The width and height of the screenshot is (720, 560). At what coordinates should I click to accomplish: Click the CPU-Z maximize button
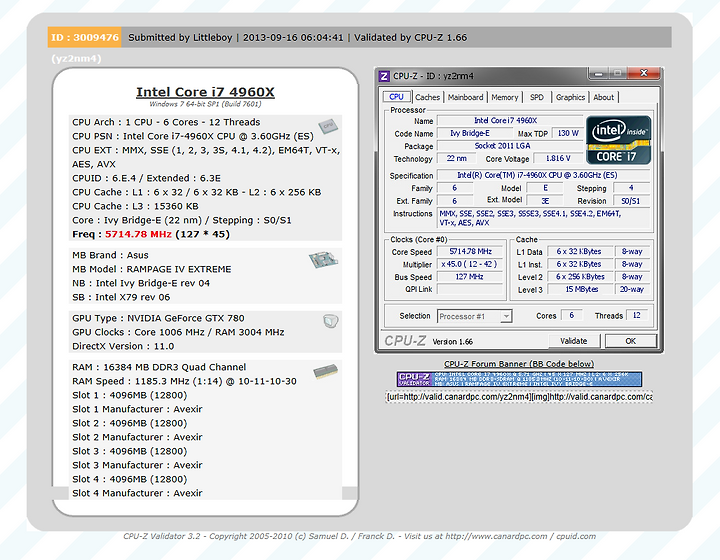pos(618,73)
